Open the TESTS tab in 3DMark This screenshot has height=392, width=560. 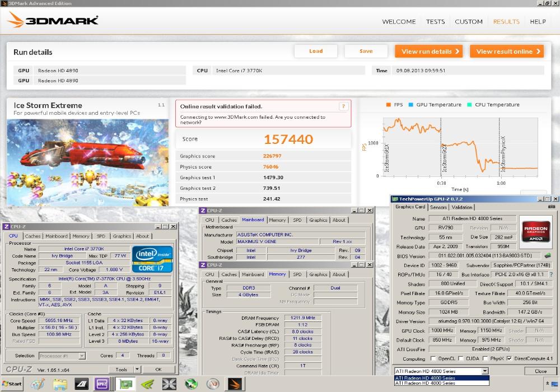pos(435,22)
